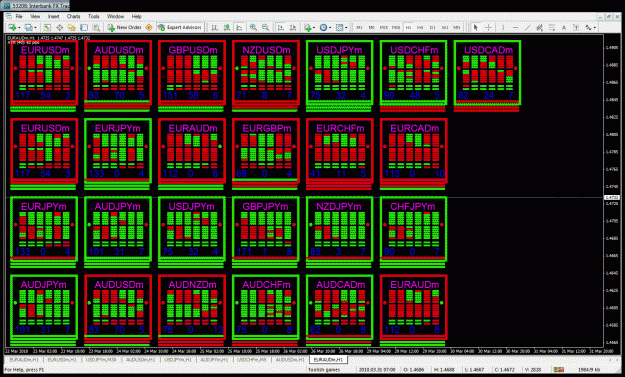Expand the Periods dropdown arrow

(330, 27)
